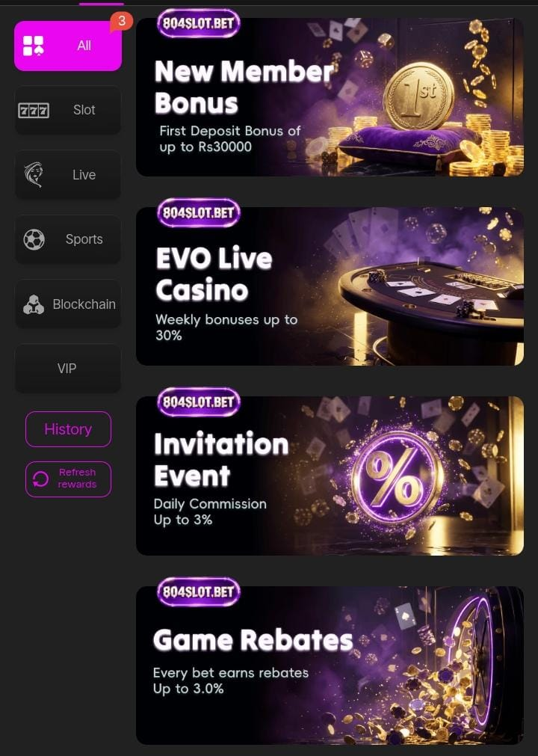Viewport: 538px width, 756px height.
Task: Open the Game Rebates promotion banner
Action: 330,666
